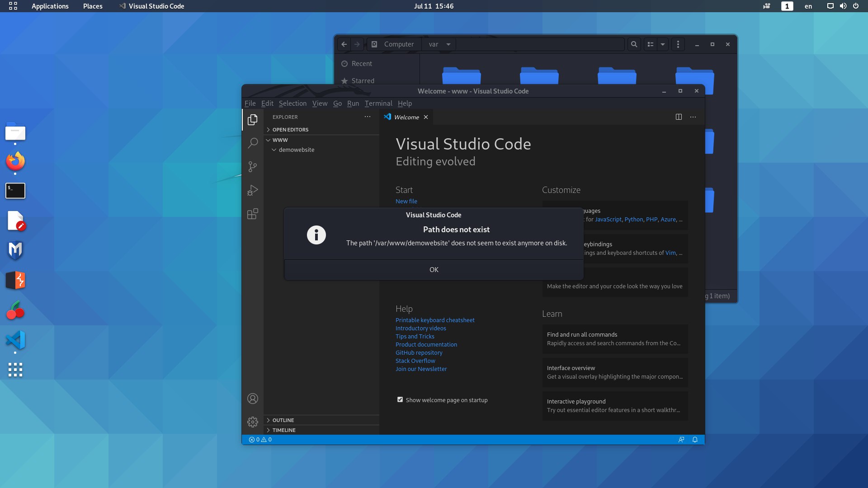Open the notifications bell in status bar
Viewport: 868px width, 488px height.
[x=695, y=440]
